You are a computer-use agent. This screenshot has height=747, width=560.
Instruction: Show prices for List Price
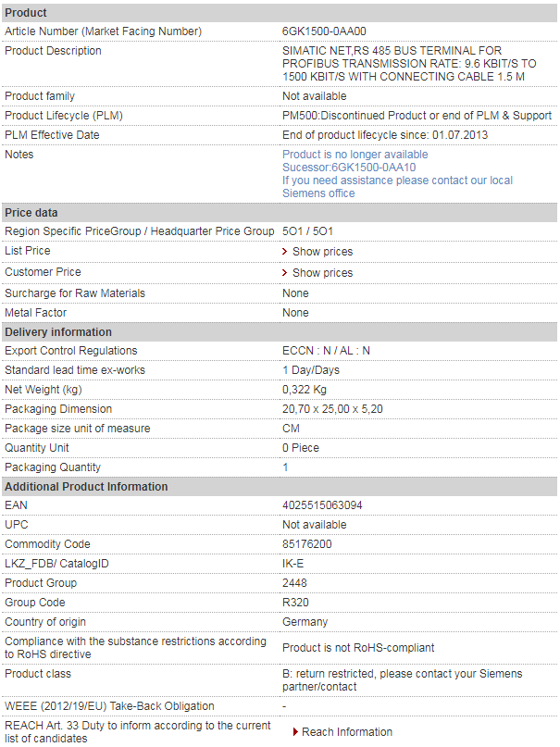click(322, 252)
